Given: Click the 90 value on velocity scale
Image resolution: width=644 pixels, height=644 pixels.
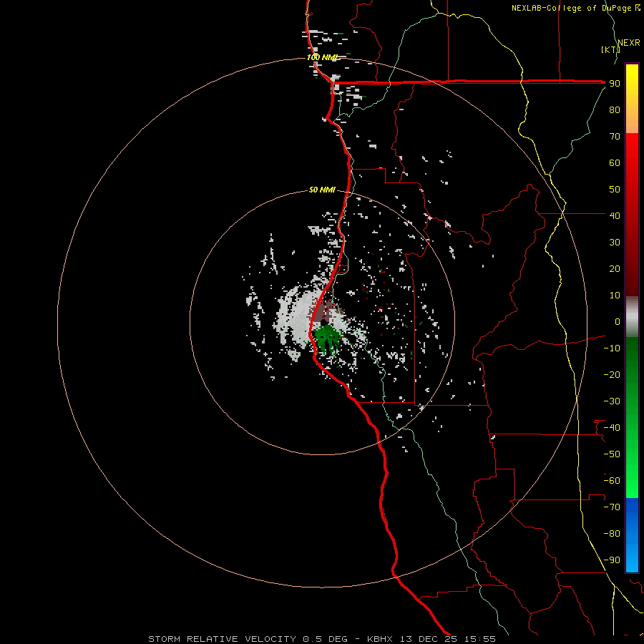Looking at the screenshot, I should [615, 84].
